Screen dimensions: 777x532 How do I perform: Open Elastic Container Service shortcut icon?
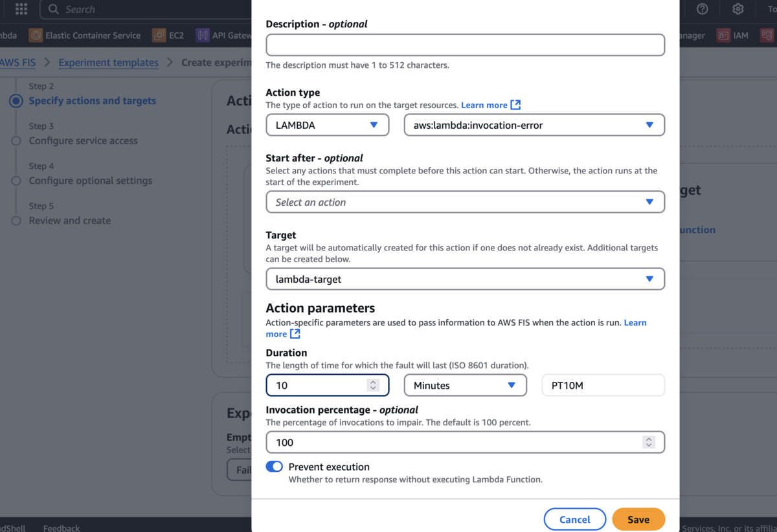tap(36, 35)
